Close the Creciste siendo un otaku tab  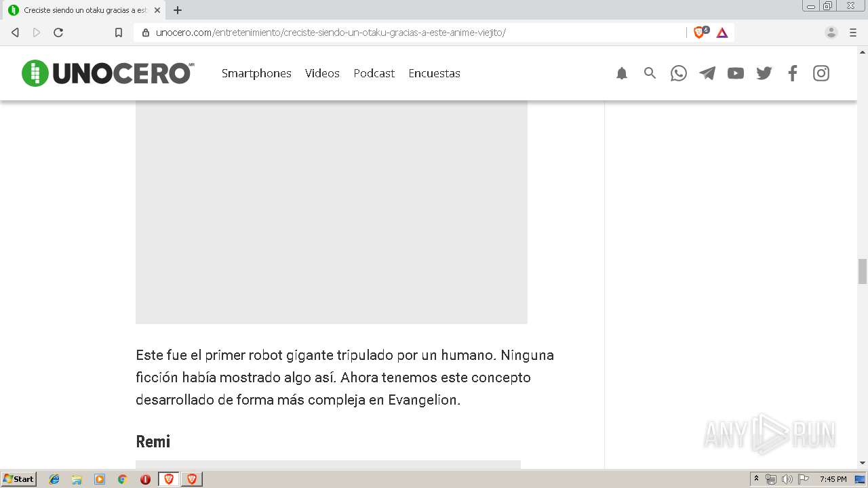click(157, 10)
